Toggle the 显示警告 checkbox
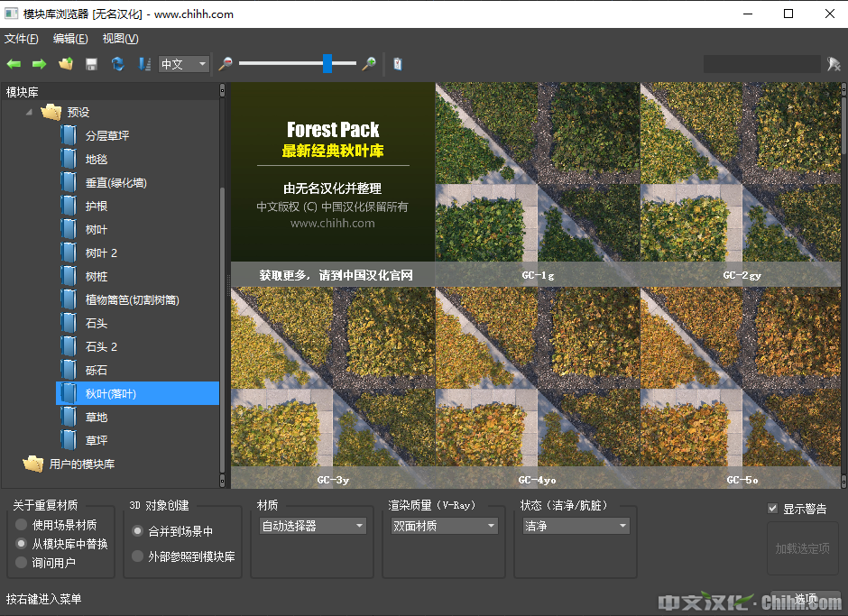 point(772,509)
